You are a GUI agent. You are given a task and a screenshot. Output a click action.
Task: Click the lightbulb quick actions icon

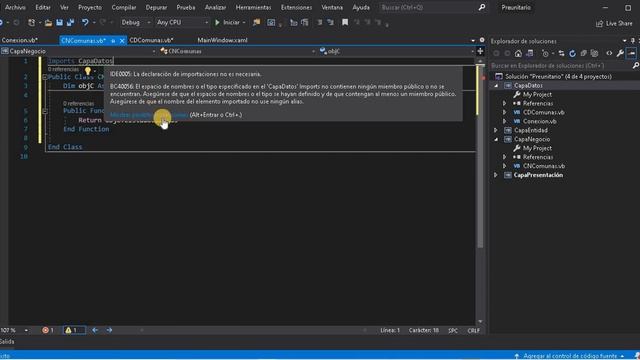click(x=88, y=71)
